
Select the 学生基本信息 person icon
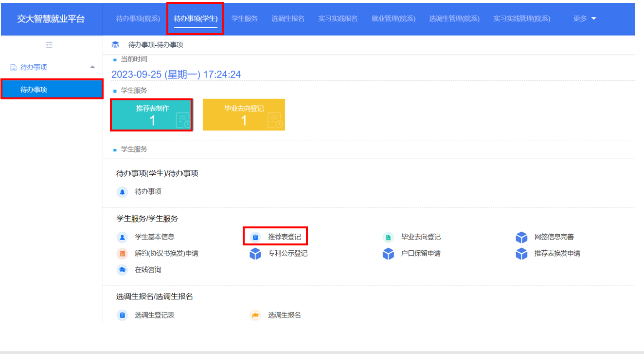click(x=122, y=237)
